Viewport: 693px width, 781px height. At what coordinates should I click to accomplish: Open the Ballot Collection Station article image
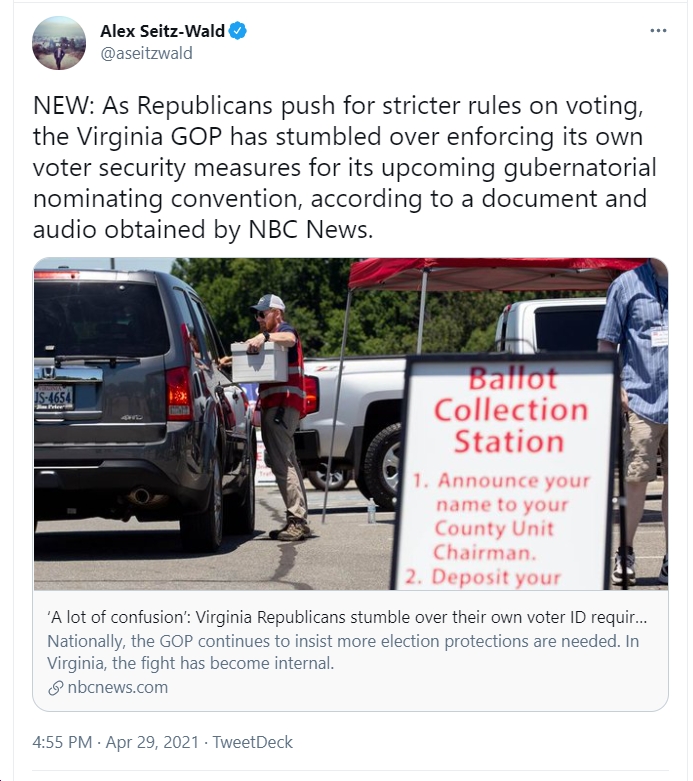(351, 424)
